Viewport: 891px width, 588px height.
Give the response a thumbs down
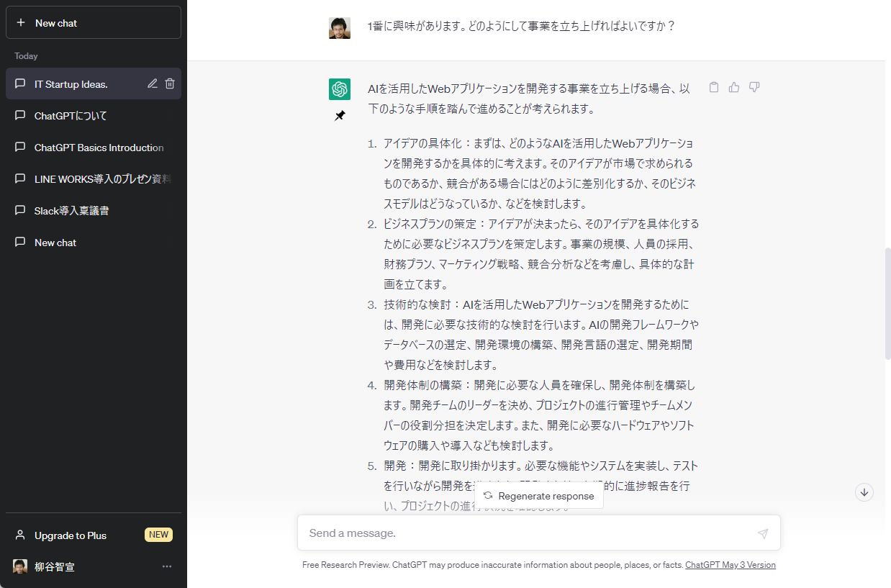tap(754, 86)
